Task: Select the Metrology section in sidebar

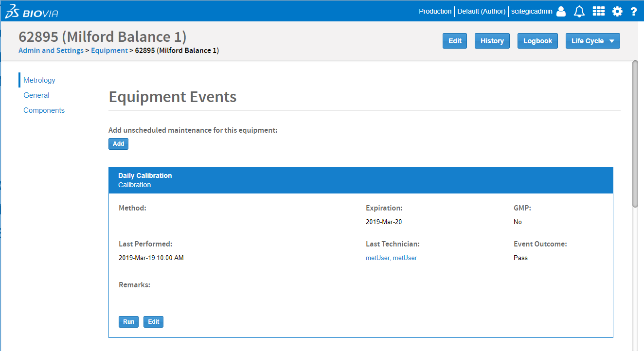Action: [x=39, y=80]
